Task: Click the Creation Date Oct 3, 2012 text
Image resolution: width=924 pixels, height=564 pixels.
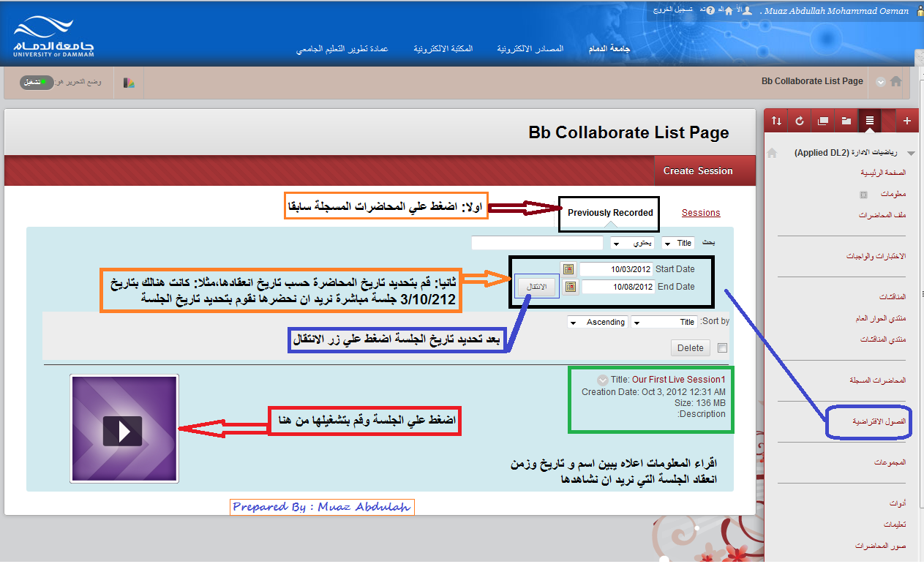Action: (x=653, y=392)
